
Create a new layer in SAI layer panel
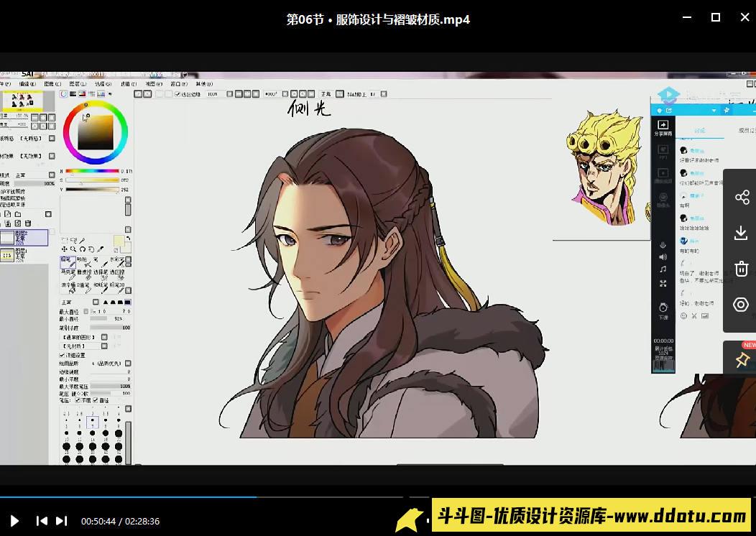coord(7,214)
